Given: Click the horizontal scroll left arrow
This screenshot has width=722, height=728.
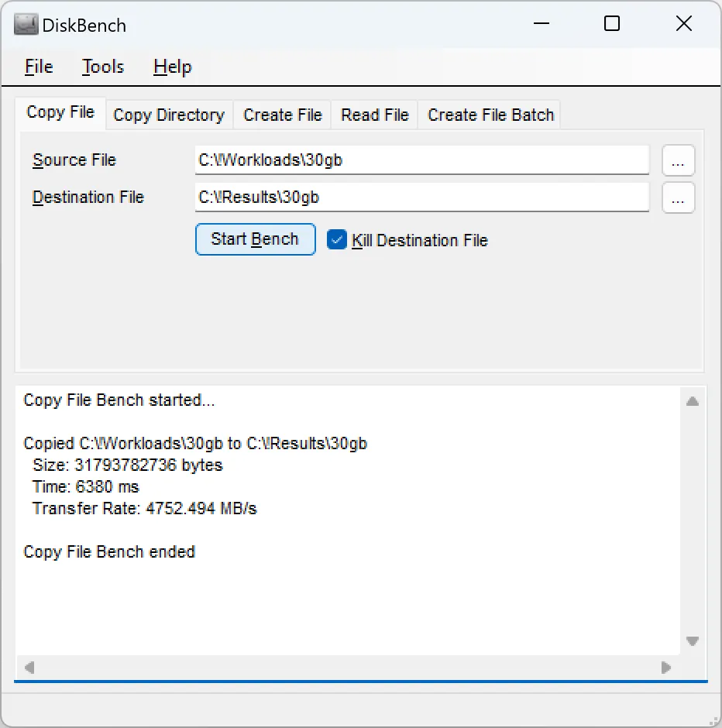Looking at the screenshot, I should tap(29, 667).
